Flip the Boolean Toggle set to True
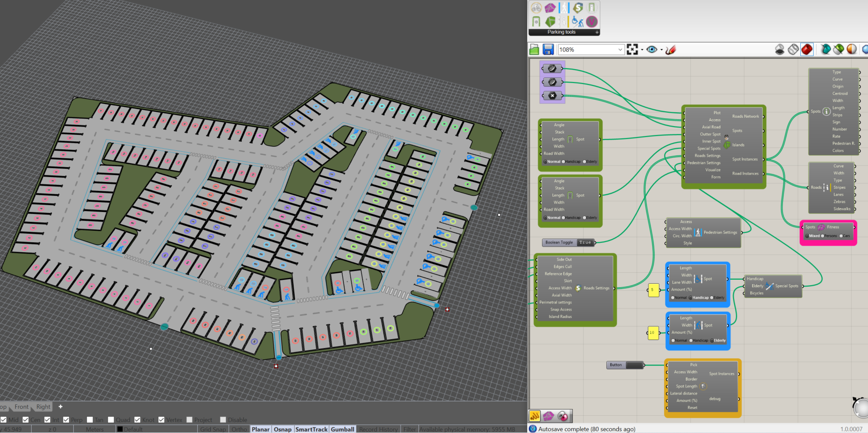The image size is (868, 433). click(x=585, y=243)
